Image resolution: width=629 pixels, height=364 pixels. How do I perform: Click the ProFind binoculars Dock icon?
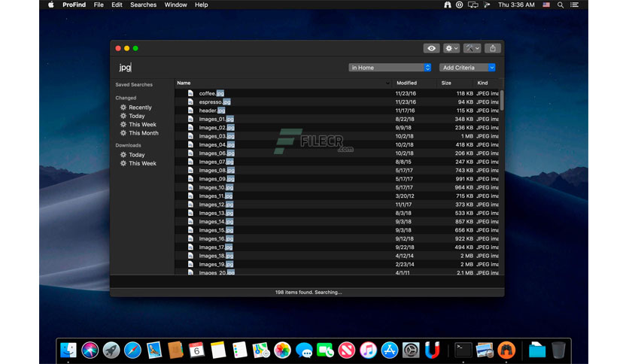(x=506, y=350)
